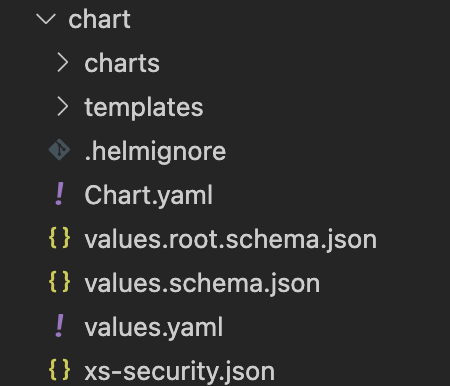This screenshot has width=450, height=386.
Task: Click JSON braces icon beside values.schema.json
Action: tap(59, 282)
